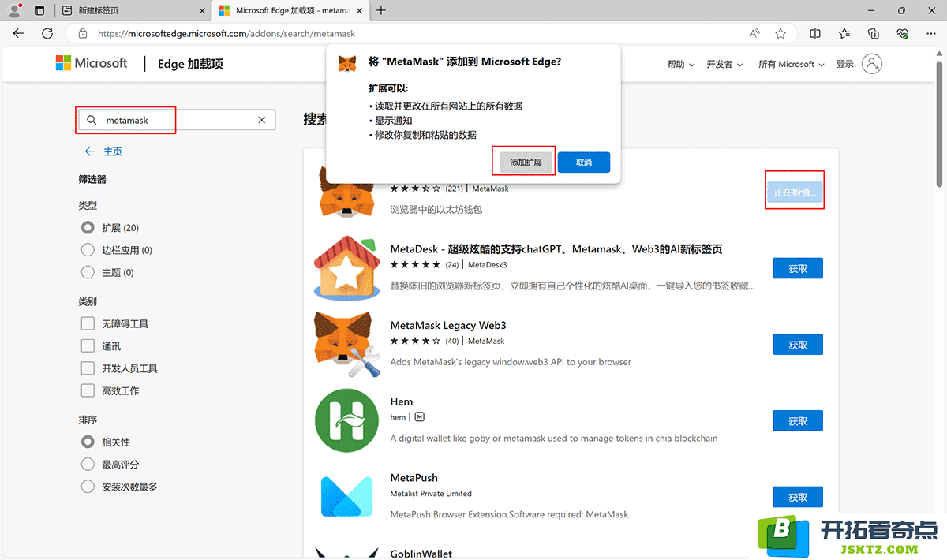Click the 正在检查 button for MetaMask
This screenshot has height=560, width=947.
pyautogui.click(x=795, y=192)
